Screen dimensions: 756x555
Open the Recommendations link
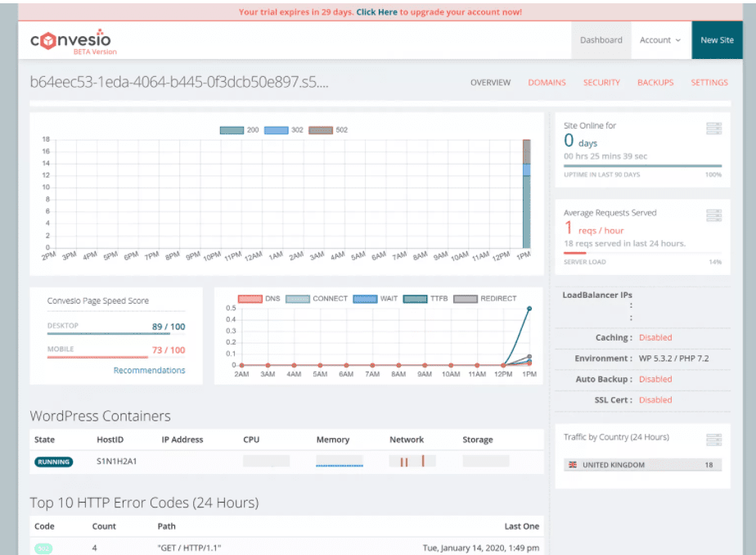(149, 370)
